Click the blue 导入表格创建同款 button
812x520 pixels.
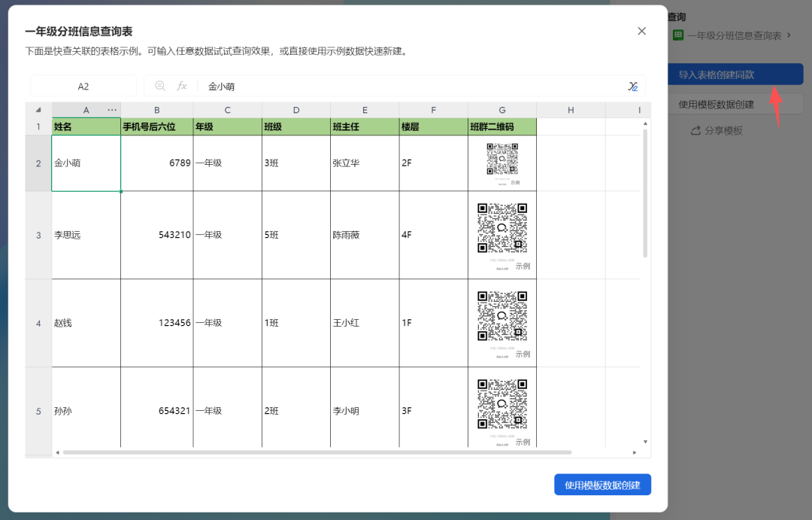click(735, 74)
